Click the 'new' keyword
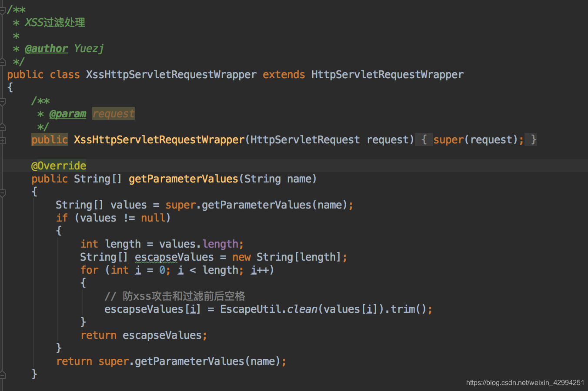 tap(241, 257)
